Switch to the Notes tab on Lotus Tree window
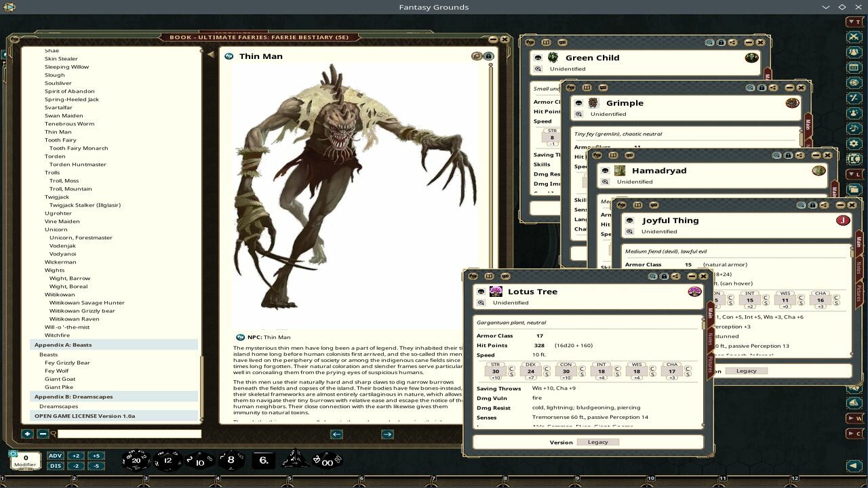The width and height of the screenshot is (868, 488). tap(710, 339)
